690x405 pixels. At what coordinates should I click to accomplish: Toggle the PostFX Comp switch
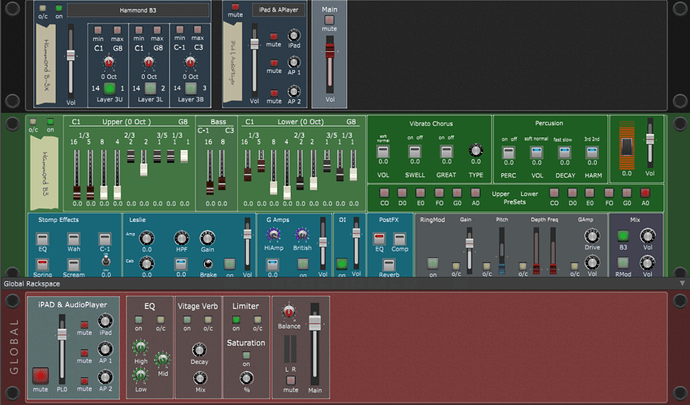tap(400, 239)
